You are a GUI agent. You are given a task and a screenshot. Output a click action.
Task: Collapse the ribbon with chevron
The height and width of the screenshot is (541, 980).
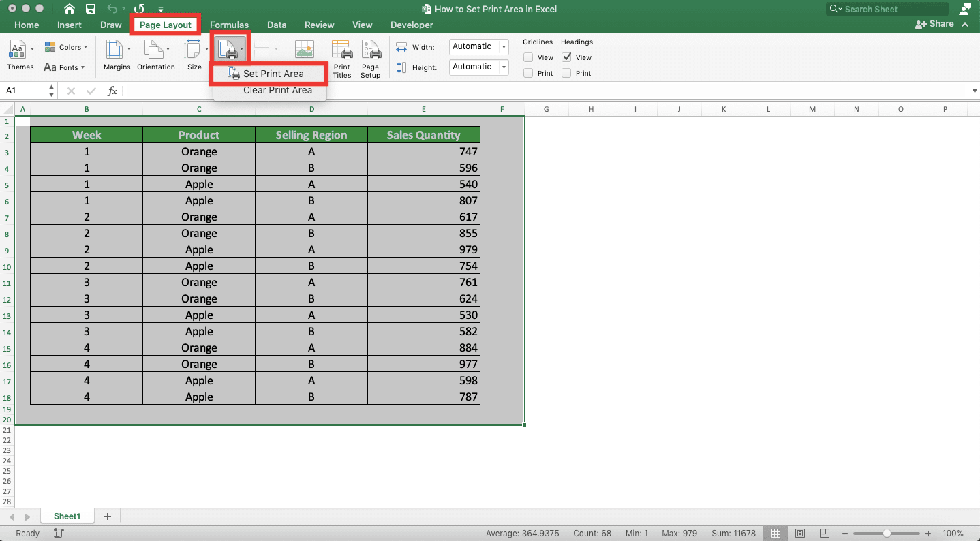965,24
